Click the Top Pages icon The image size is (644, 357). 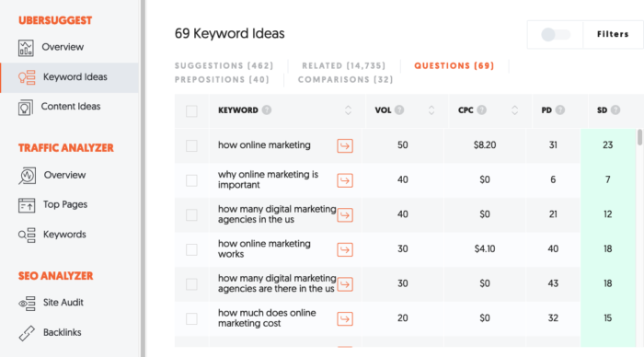tap(27, 205)
